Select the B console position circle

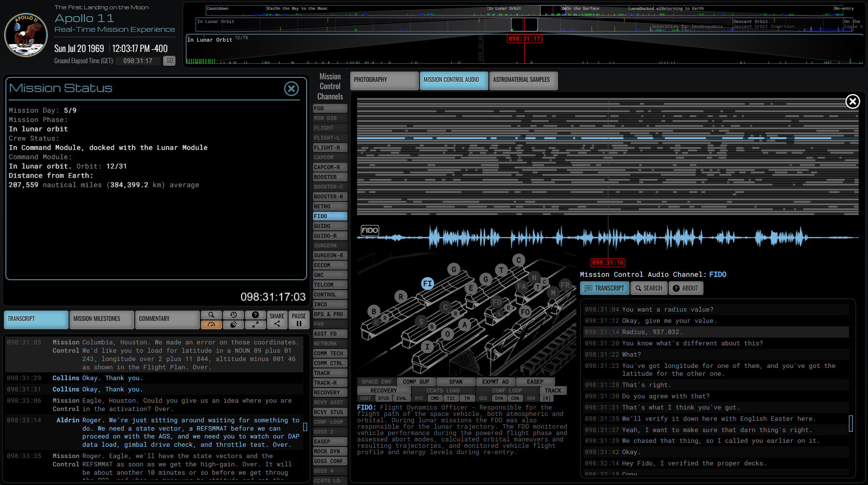[x=374, y=311]
